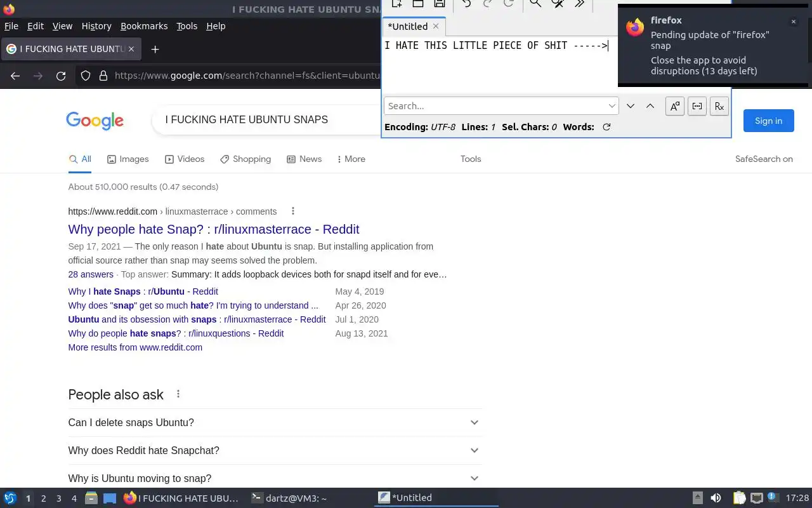Expand 'Can I delete snaps Ubuntu?' question

pos(275,423)
